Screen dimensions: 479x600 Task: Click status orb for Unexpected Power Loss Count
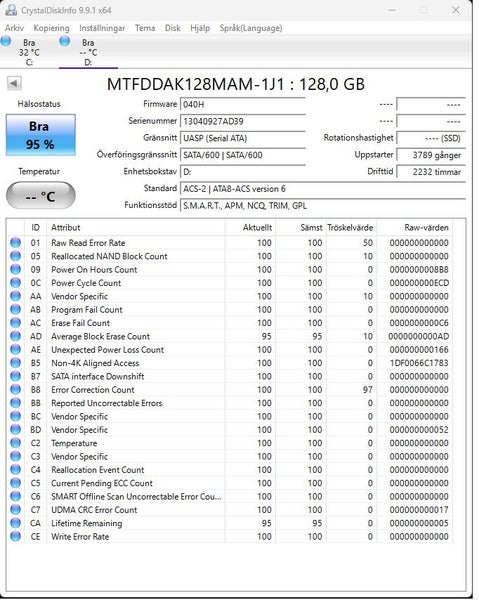pos(15,349)
